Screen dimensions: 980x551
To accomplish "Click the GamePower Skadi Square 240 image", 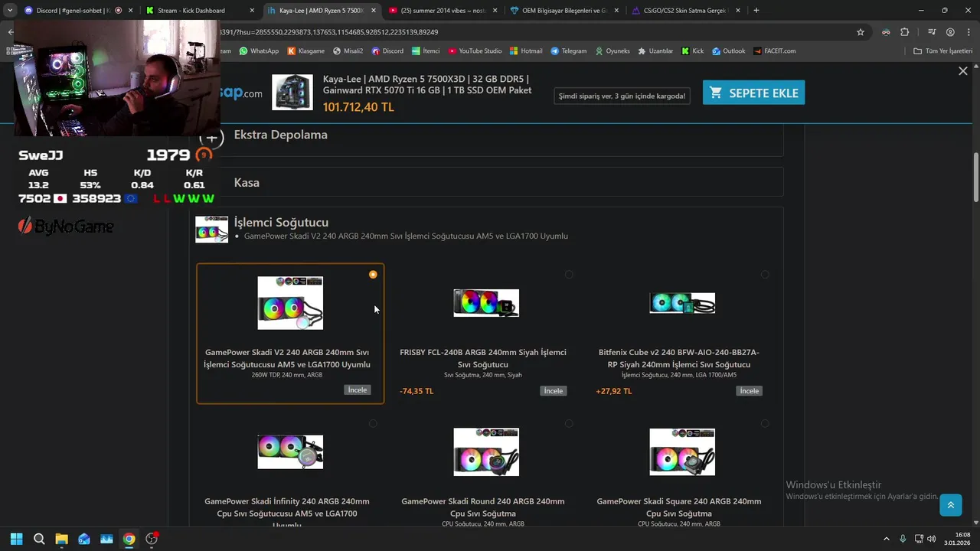I will coord(682,452).
